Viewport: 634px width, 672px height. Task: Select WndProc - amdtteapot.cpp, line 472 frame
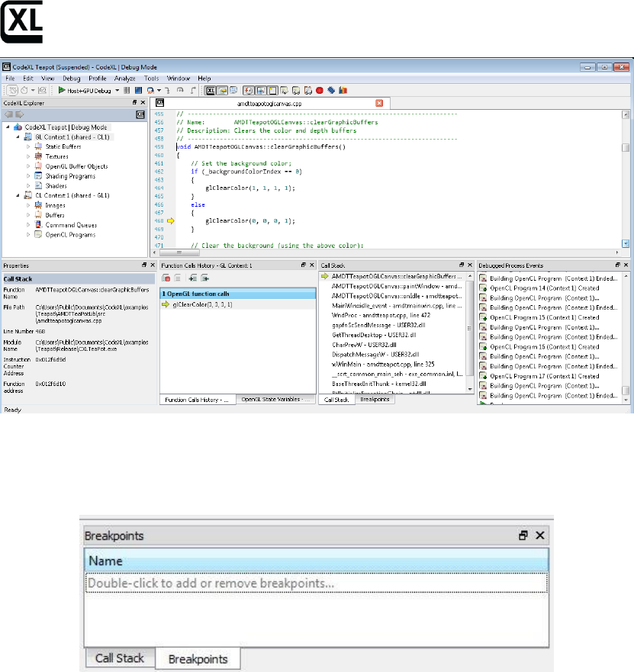point(381,316)
